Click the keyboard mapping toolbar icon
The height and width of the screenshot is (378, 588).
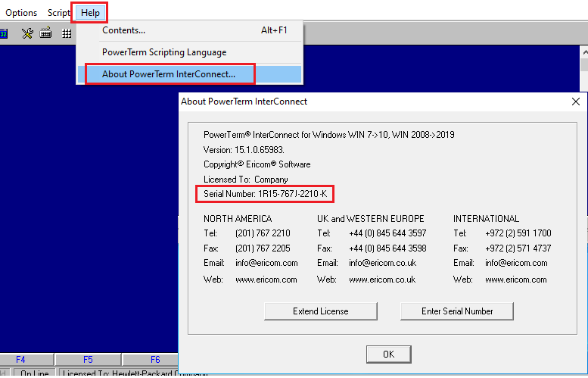click(x=45, y=33)
